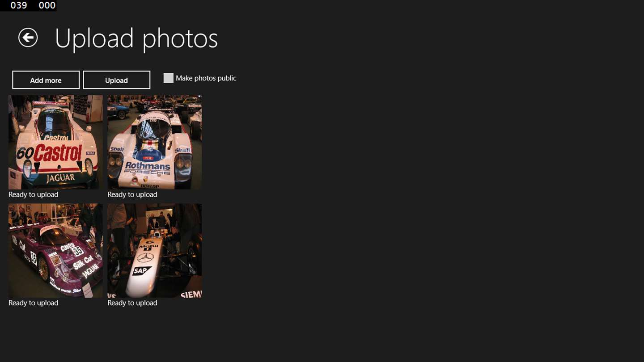644x362 pixels.
Task: Click the red Castrol lettering on first photo
Action: [57, 153]
